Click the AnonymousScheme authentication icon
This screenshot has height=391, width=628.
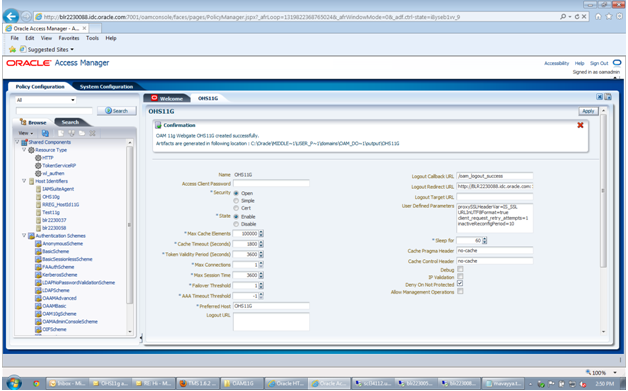click(x=38, y=244)
